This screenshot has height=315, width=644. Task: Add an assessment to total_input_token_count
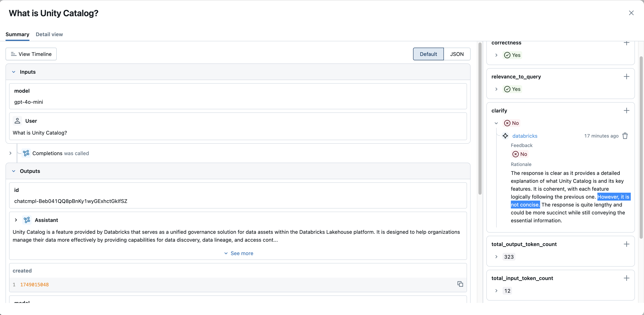point(626,278)
